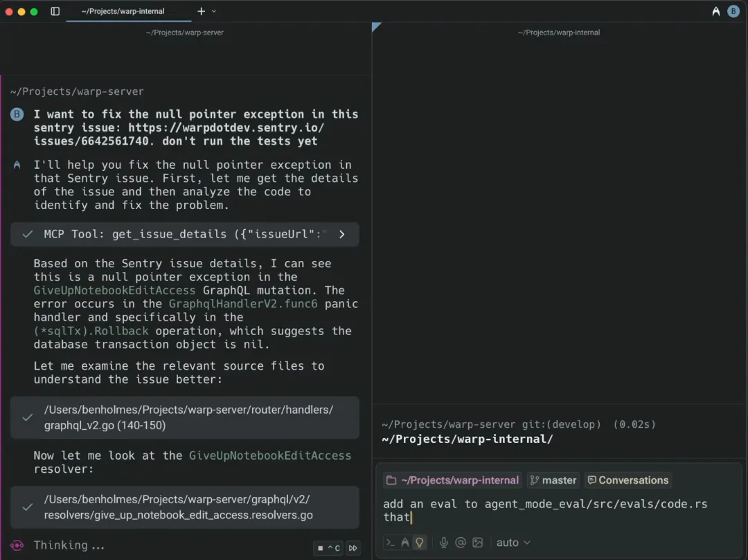Open the user profile avatar B

(733, 11)
